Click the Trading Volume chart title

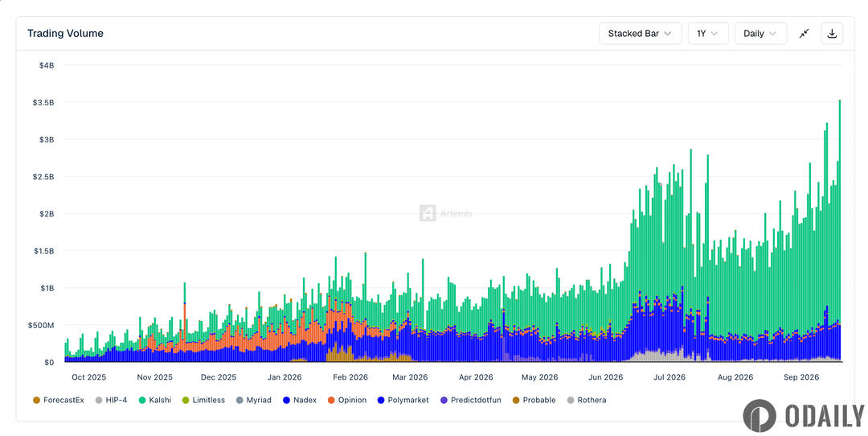65,33
